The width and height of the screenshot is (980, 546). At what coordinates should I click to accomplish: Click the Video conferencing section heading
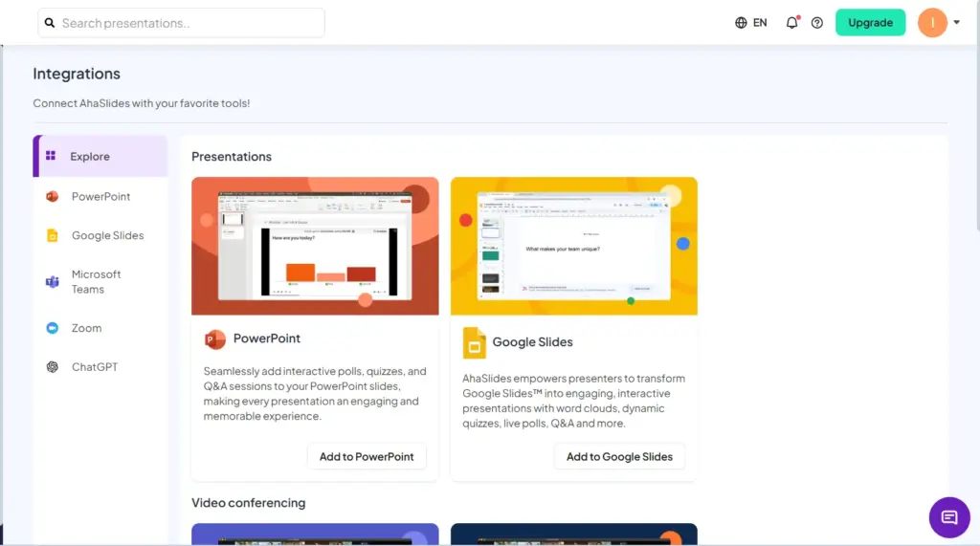tap(248, 503)
